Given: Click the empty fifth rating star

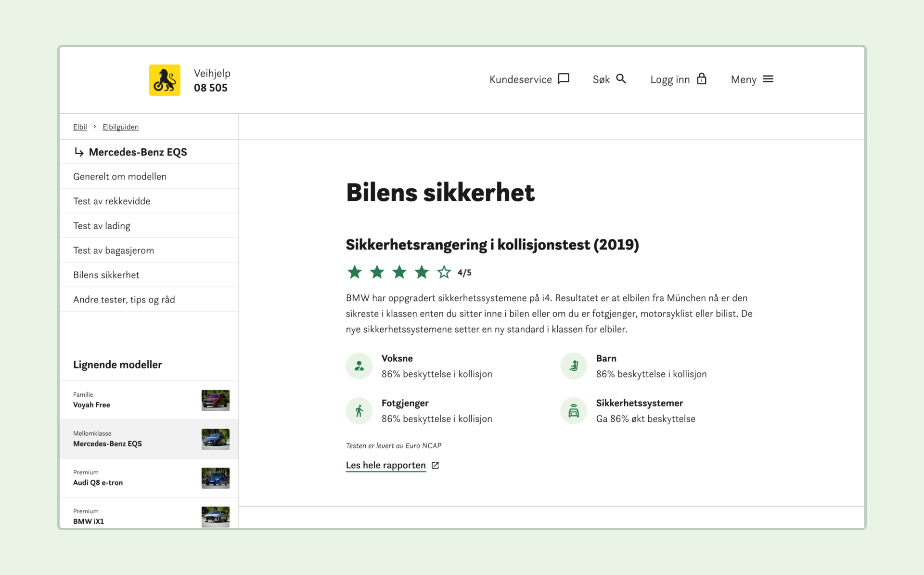Looking at the screenshot, I should tap(444, 272).
